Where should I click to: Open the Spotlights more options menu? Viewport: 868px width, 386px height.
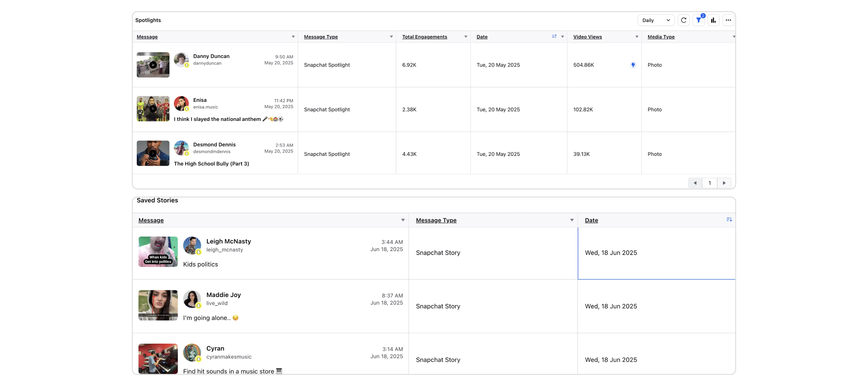(x=728, y=20)
